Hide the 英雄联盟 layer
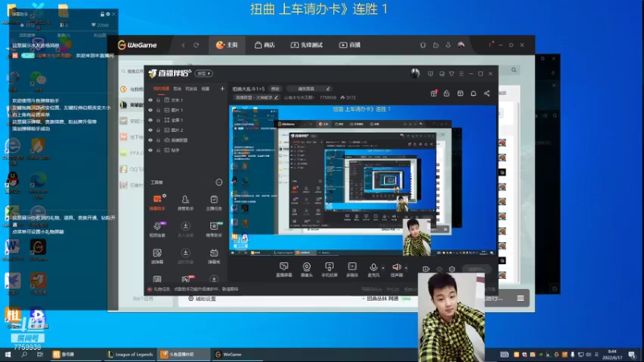This screenshot has width=644, height=362. [x=151, y=140]
